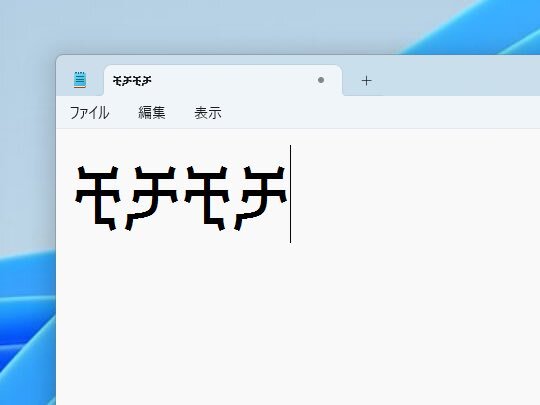Click the desktop wallpaper above the Notepad window
The image size is (540, 405).
click(x=241, y=26)
